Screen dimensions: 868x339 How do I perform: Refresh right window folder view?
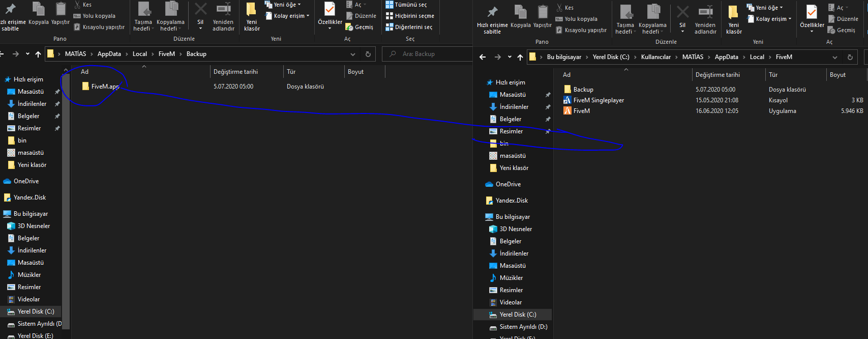pos(850,57)
